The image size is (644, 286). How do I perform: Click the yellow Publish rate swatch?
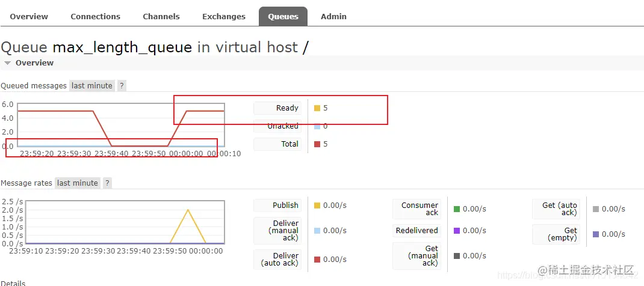coord(317,205)
